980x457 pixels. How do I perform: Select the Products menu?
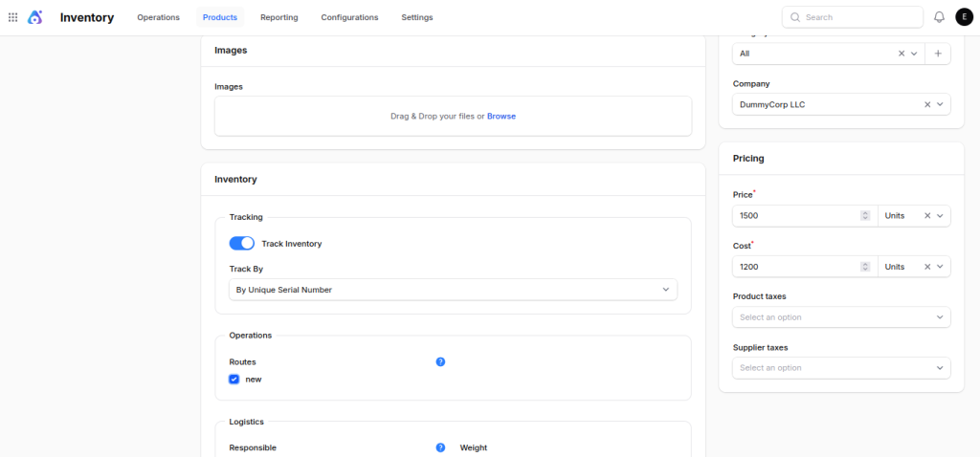(x=220, y=17)
